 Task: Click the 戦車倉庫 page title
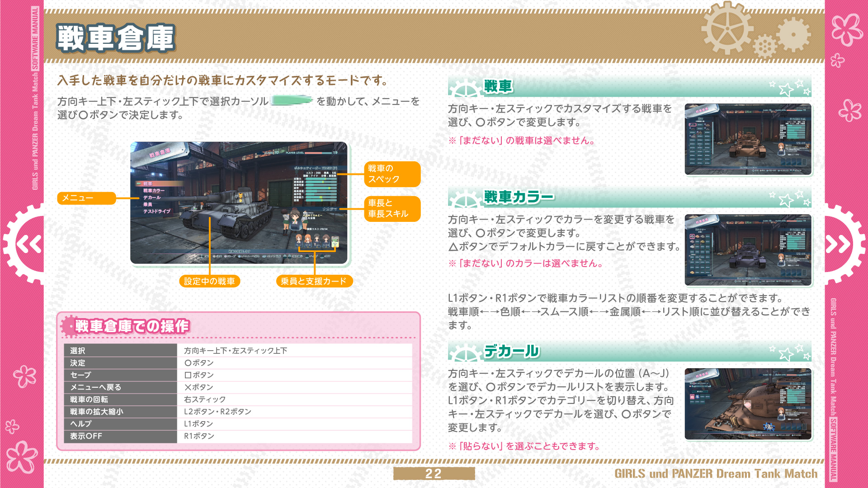click(116, 38)
